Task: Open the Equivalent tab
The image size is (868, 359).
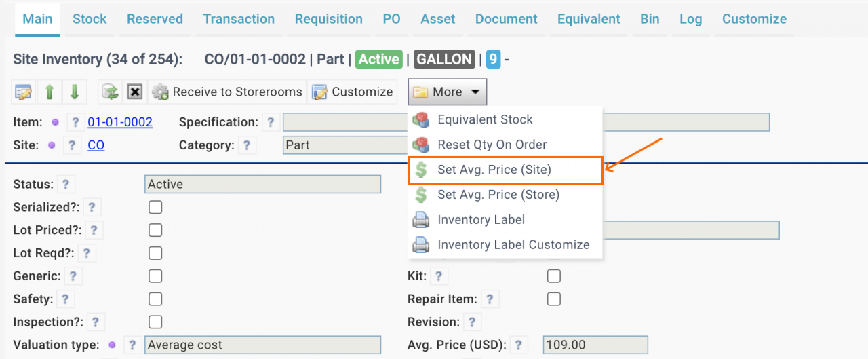Action: pyautogui.click(x=589, y=19)
